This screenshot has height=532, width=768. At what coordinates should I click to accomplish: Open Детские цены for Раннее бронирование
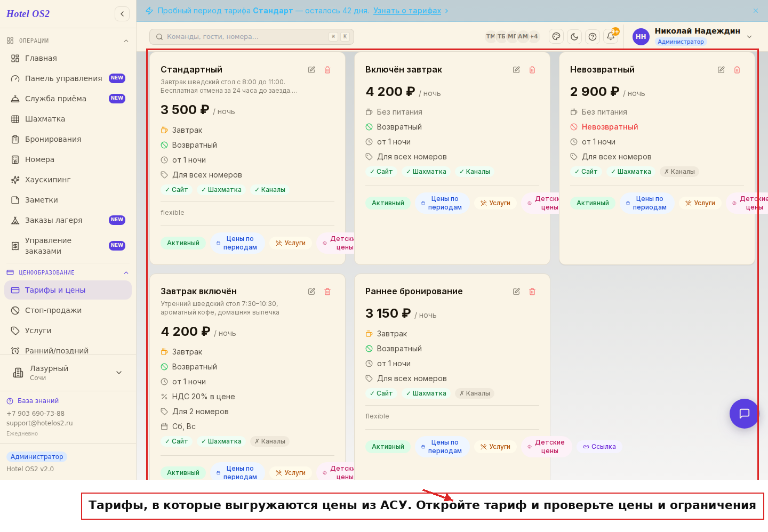coord(546,447)
